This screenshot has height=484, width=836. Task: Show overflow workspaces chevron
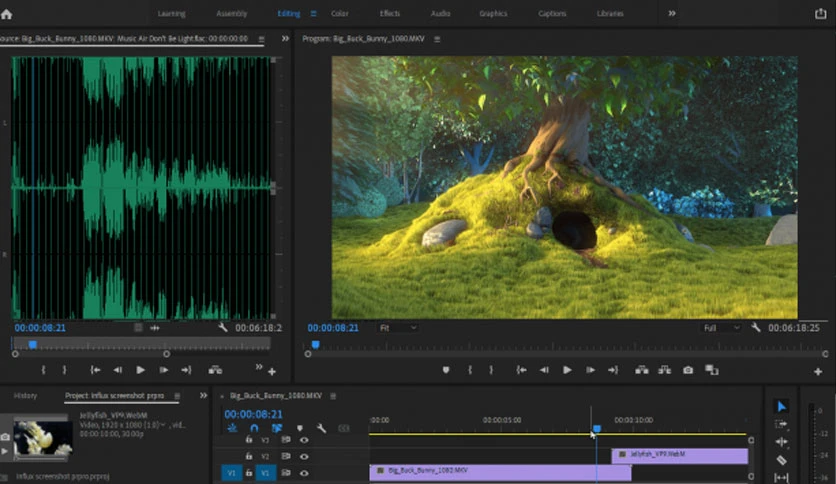point(672,14)
